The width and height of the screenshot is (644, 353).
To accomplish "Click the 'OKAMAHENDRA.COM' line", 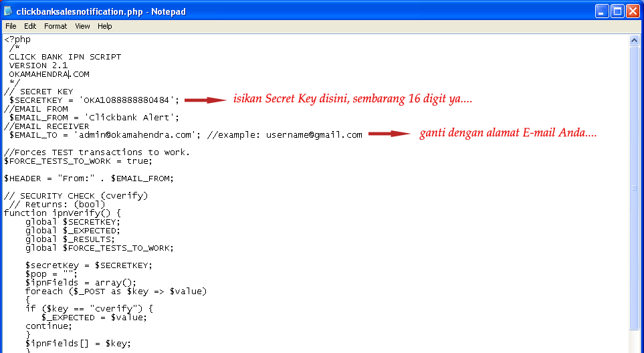I will tap(49, 74).
